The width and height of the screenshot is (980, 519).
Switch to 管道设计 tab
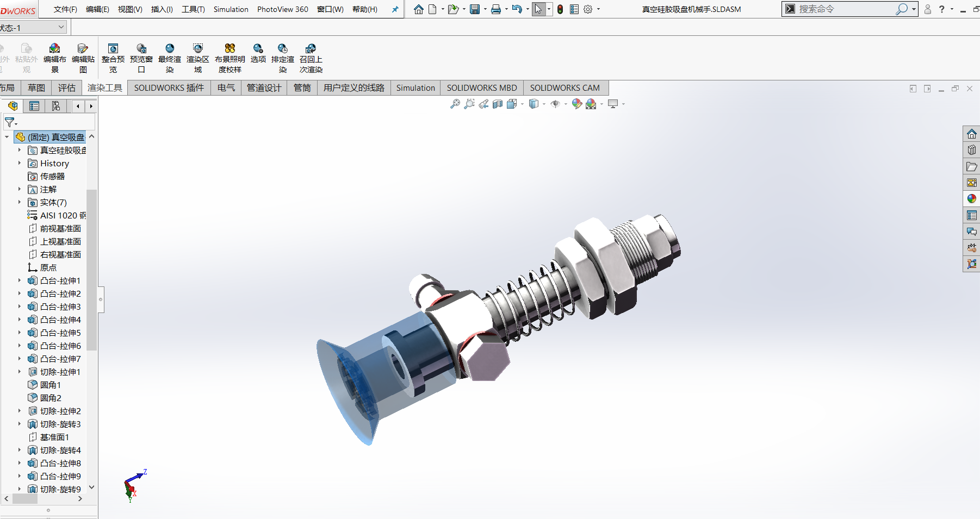click(264, 88)
